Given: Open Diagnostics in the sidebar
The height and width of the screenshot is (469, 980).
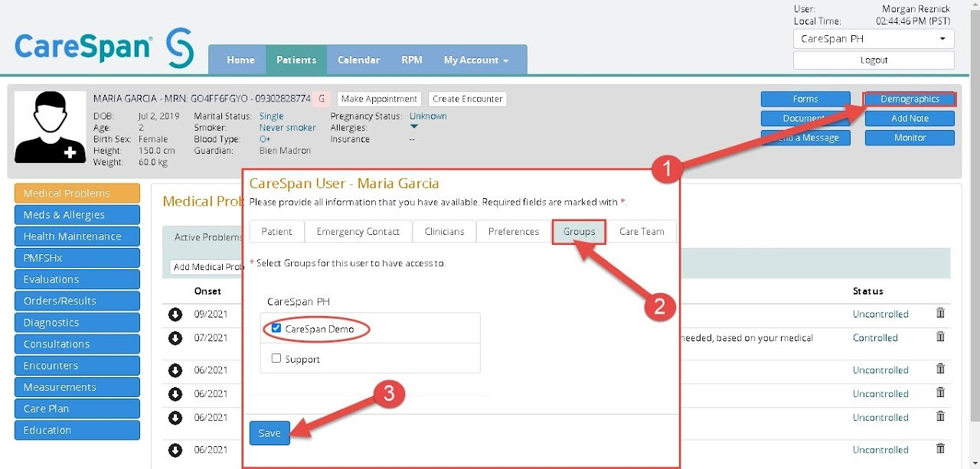Looking at the screenshot, I should point(77,323).
